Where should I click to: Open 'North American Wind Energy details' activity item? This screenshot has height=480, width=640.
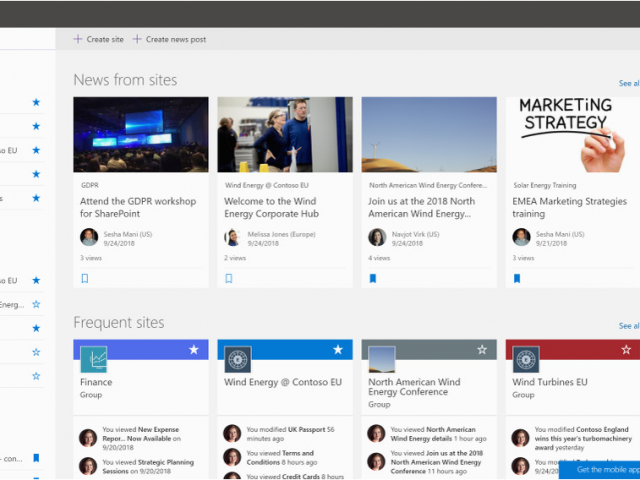point(433,434)
